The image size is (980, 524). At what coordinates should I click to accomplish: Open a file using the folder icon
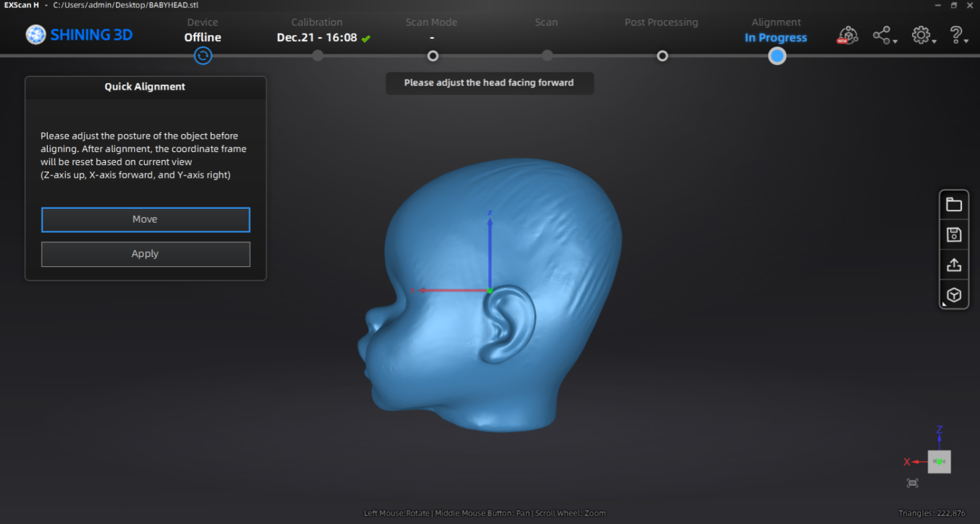(x=954, y=204)
